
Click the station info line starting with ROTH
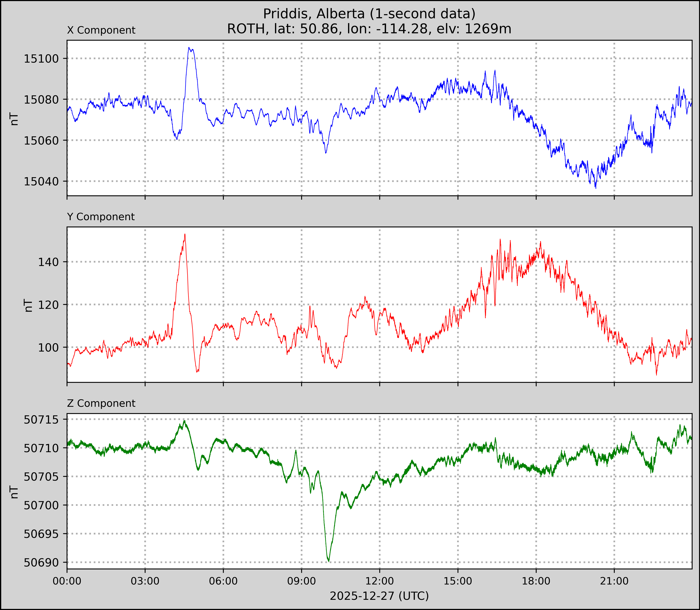[x=369, y=29]
